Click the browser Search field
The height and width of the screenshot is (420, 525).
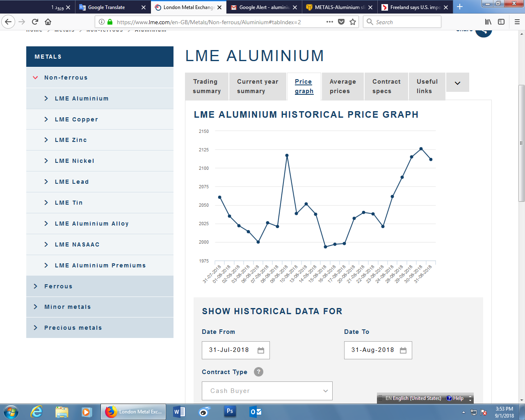point(402,22)
